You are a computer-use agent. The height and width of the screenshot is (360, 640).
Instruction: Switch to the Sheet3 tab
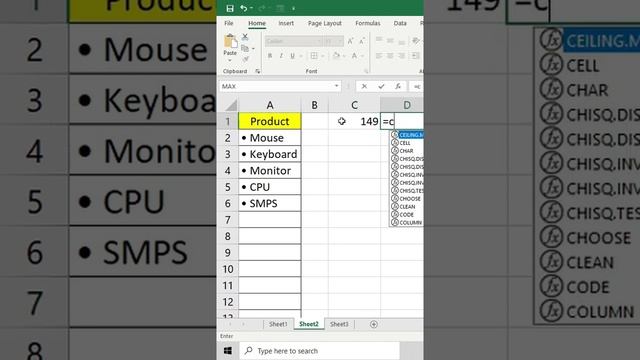[x=339, y=324]
